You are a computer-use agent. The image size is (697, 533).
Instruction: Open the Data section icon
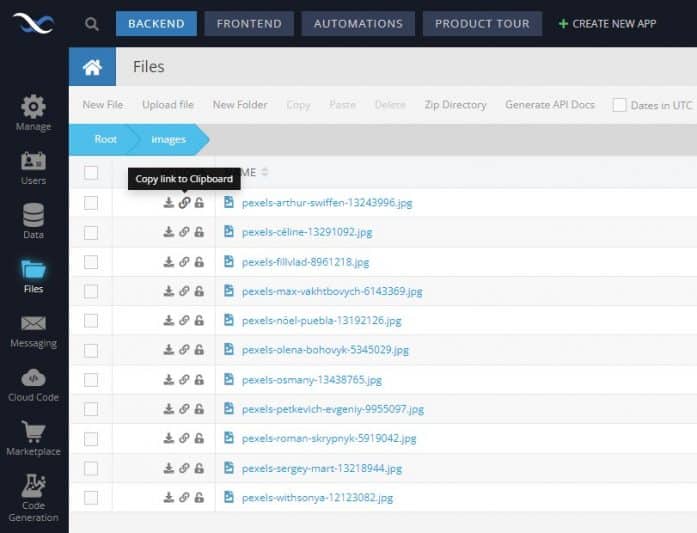pyautogui.click(x=33, y=221)
